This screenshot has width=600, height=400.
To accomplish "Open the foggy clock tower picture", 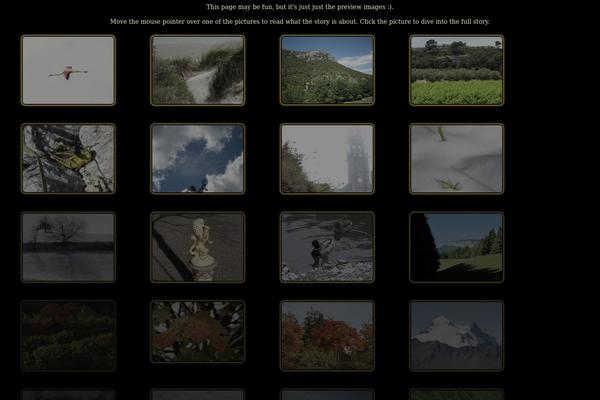I will (327, 159).
